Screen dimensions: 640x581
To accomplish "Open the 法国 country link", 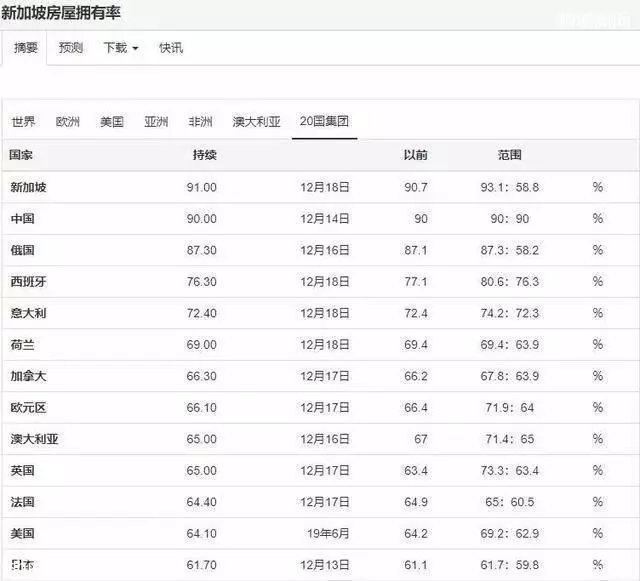I will 22,502.
